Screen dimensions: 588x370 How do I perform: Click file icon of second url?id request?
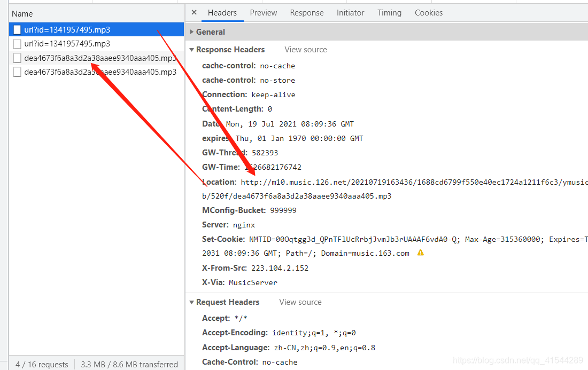point(17,44)
